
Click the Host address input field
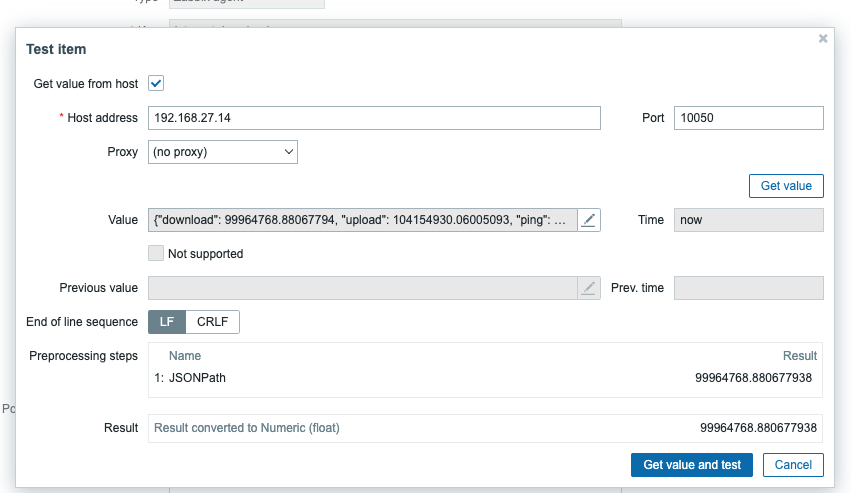point(374,118)
